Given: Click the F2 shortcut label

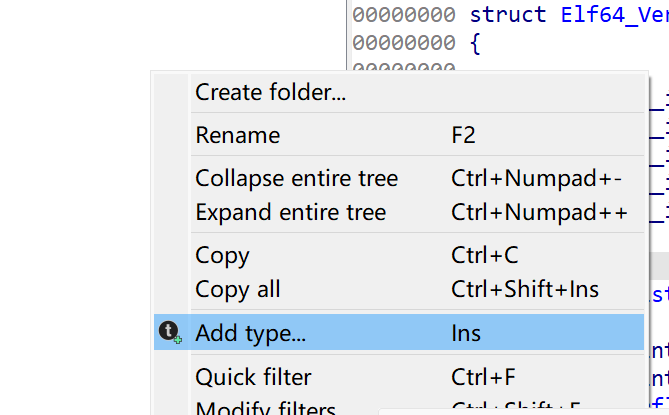Looking at the screenshot, I should point(464,135).
